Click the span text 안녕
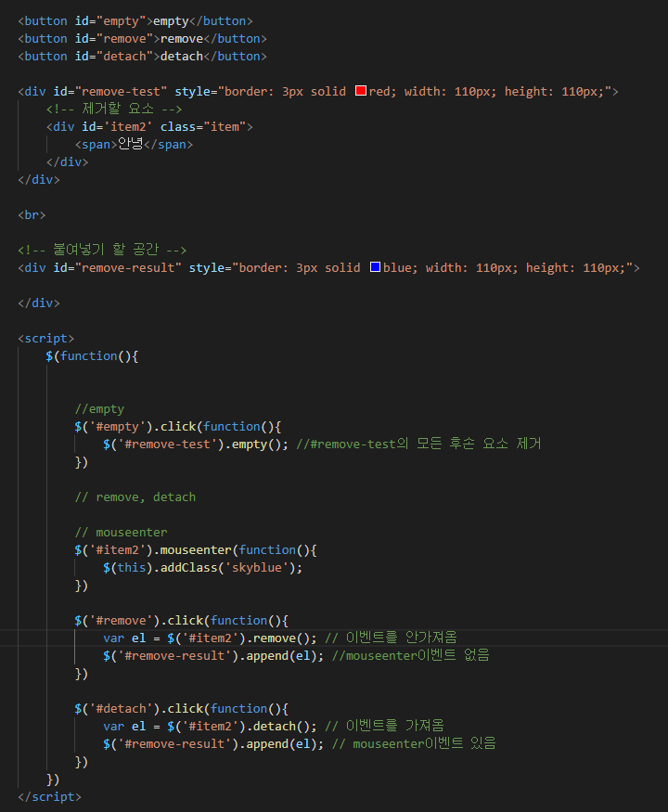 click(130, 144)
